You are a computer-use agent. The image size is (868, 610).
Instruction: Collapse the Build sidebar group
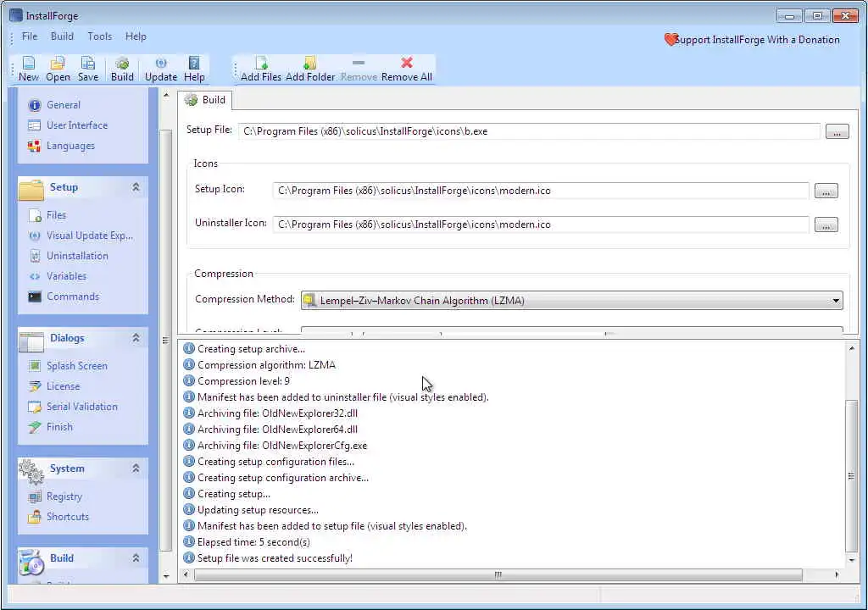(x=136, y=558)
